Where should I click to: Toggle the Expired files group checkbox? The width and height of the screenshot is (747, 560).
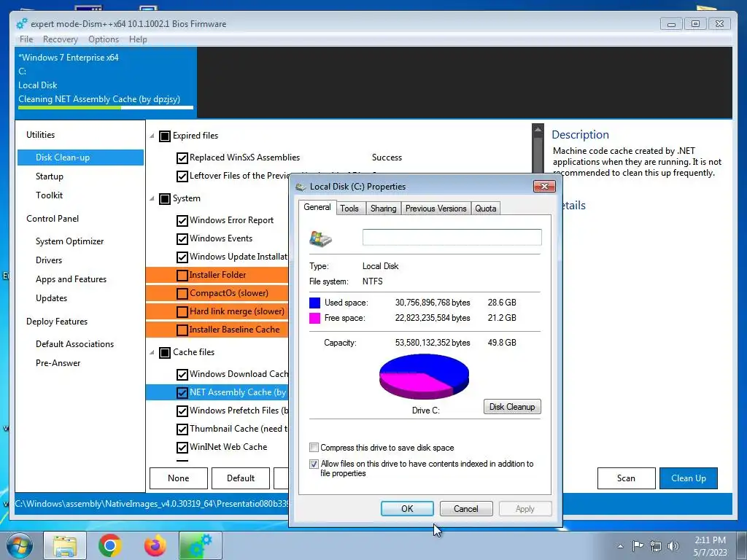pos(164,136)
